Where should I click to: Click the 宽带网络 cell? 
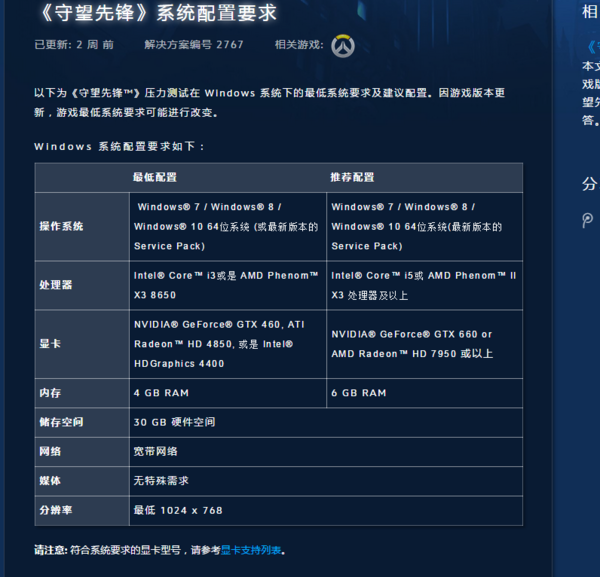[x=326, y=451]
